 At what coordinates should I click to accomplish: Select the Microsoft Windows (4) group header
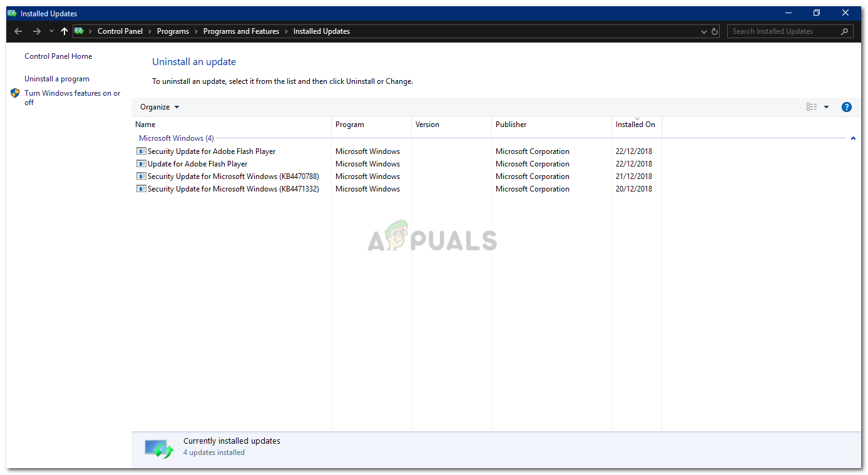[176, 138]
